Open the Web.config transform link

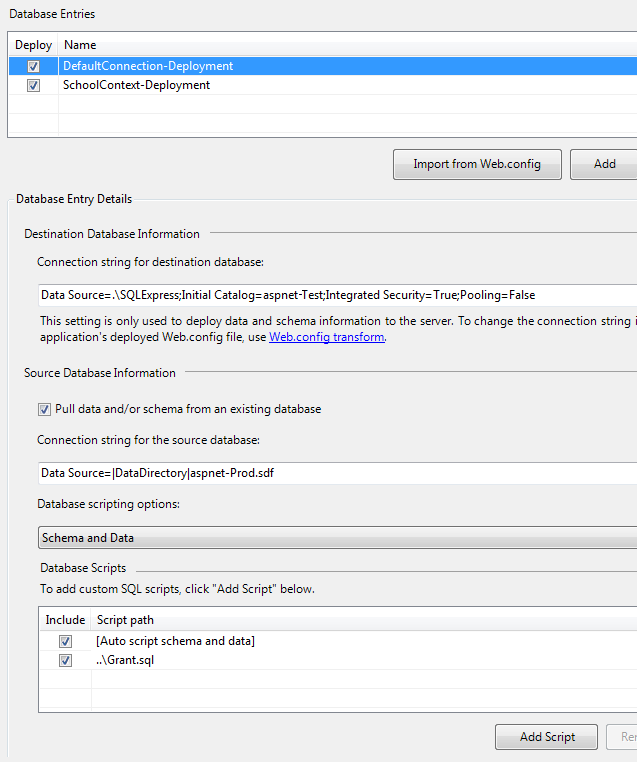coord(326,337)
